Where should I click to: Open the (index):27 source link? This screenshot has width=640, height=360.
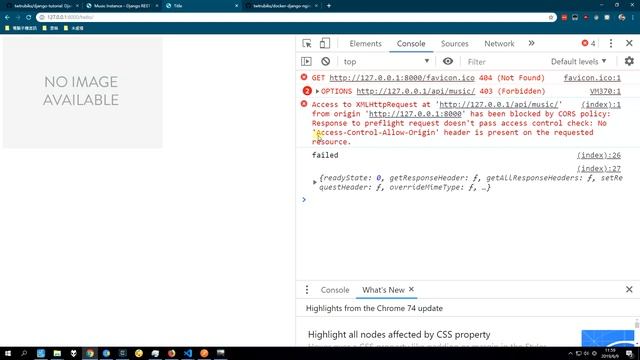tap(599, 169)
